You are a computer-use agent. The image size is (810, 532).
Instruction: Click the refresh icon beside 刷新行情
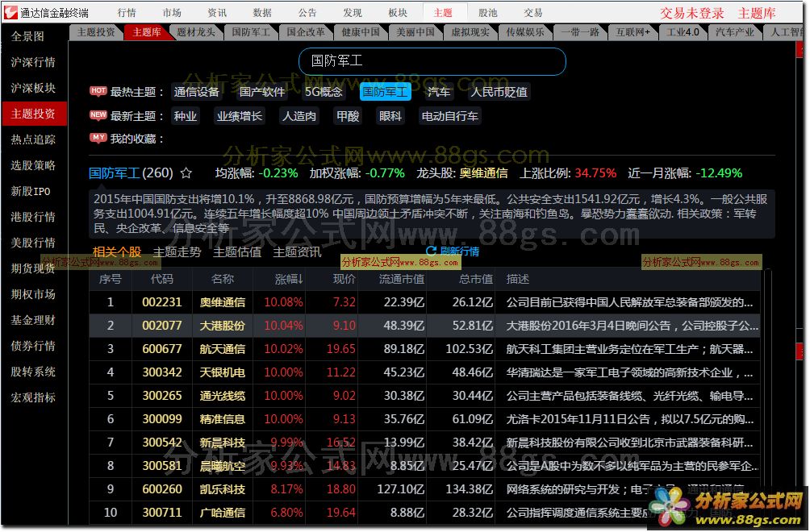(x=431, y=251)
